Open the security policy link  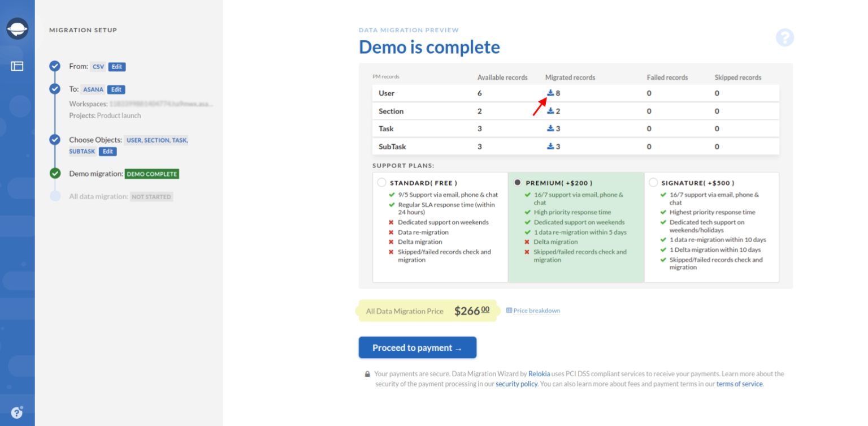[x=516, y=384]
